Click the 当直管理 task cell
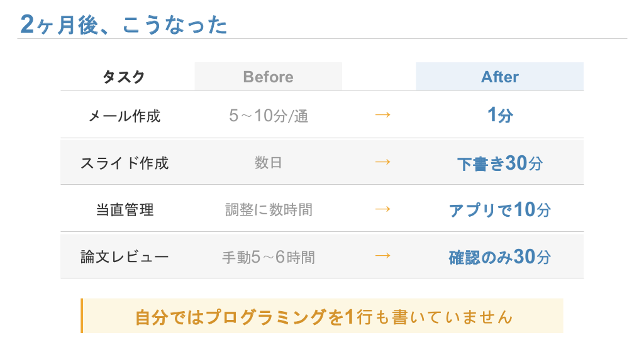Image resolution: width=644 pixels, height=362 pixels. [x=124, y=210]
